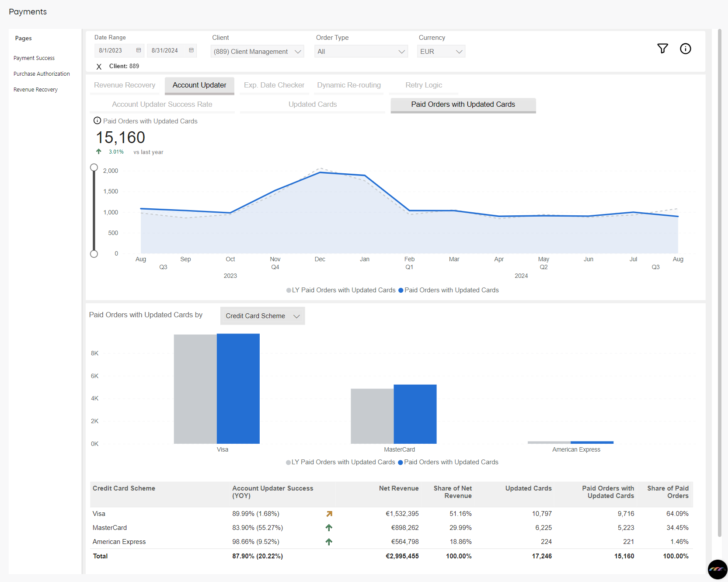Image resolution: width=728 pixels, height=582 pixels.
Task: Click the 2024 year label on axis
Action: coord(521,276)
